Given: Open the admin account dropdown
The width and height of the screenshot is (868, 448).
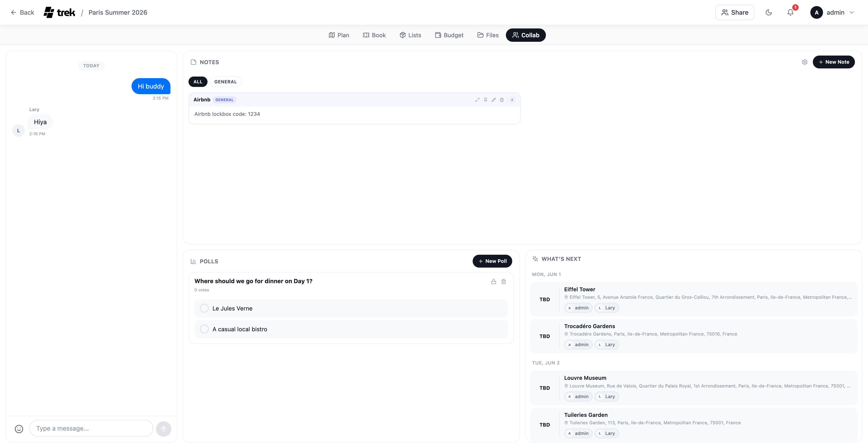Looking at the screenshot, I should click(832, 12).
